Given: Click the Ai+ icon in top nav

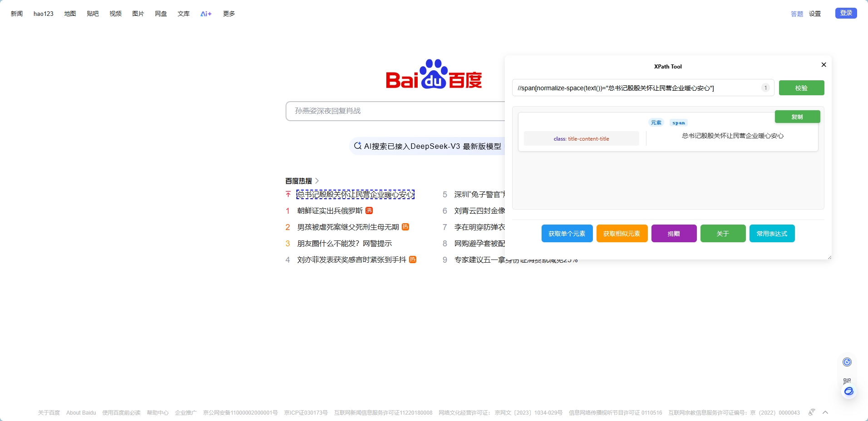Looking at the screenshot, I should coord(206,14).
